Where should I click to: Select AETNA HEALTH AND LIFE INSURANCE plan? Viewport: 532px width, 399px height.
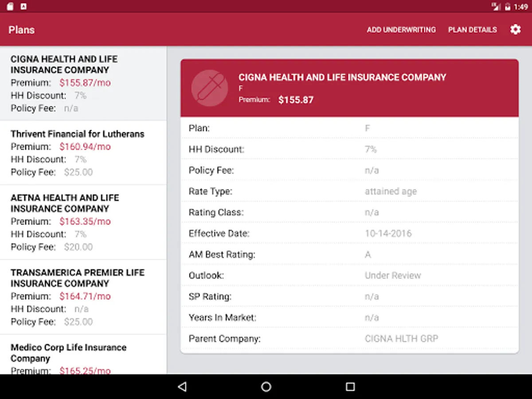point(83,222)
